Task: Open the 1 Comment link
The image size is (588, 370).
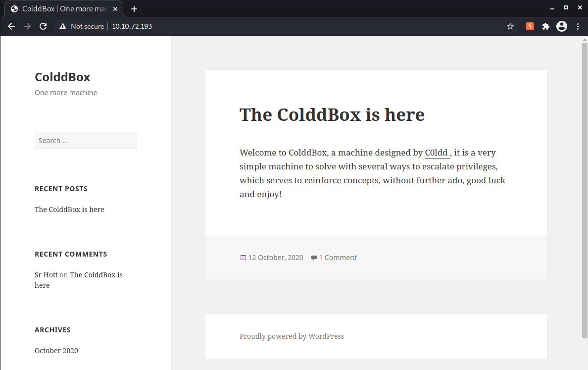Action: [x=338, y=258]
